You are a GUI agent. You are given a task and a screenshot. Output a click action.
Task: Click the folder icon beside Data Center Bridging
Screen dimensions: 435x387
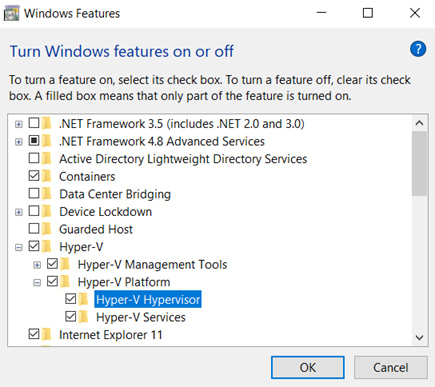[x=47, y=194]
